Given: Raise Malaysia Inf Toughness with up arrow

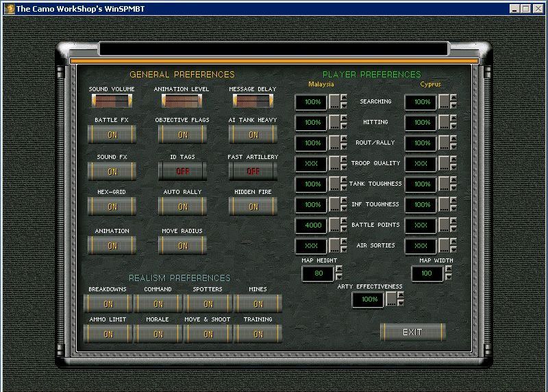Looking at the screenshot, I should pyautogui.click(x=344, y=201).
